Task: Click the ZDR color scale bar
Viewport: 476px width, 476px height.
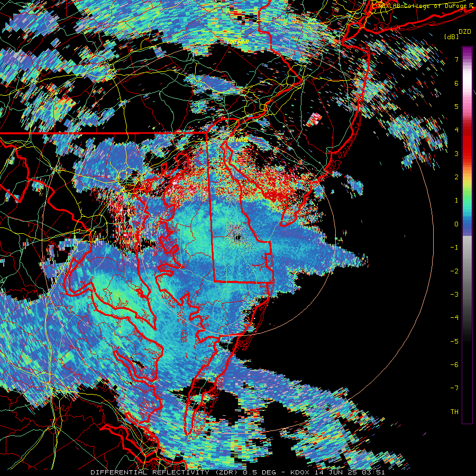Action: click(467, 235)
